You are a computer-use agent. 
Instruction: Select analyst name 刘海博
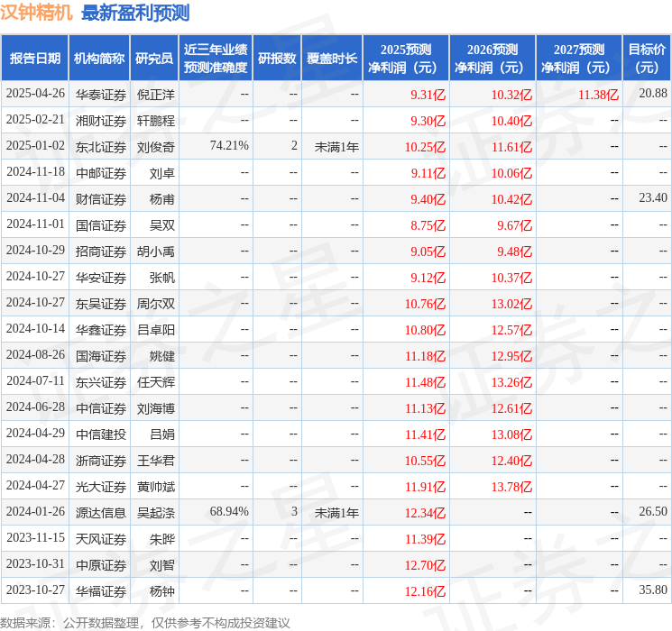click(x=155, y=408)
